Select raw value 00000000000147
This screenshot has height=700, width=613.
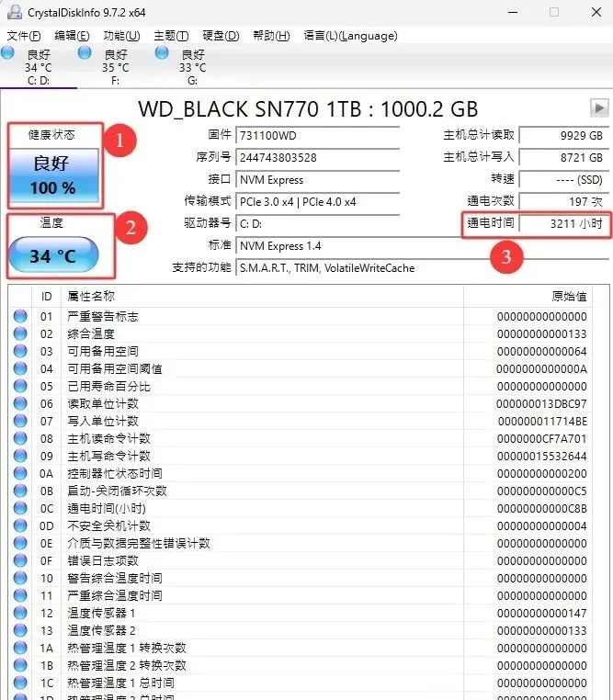pyautogui.click(x=542, y=614)
